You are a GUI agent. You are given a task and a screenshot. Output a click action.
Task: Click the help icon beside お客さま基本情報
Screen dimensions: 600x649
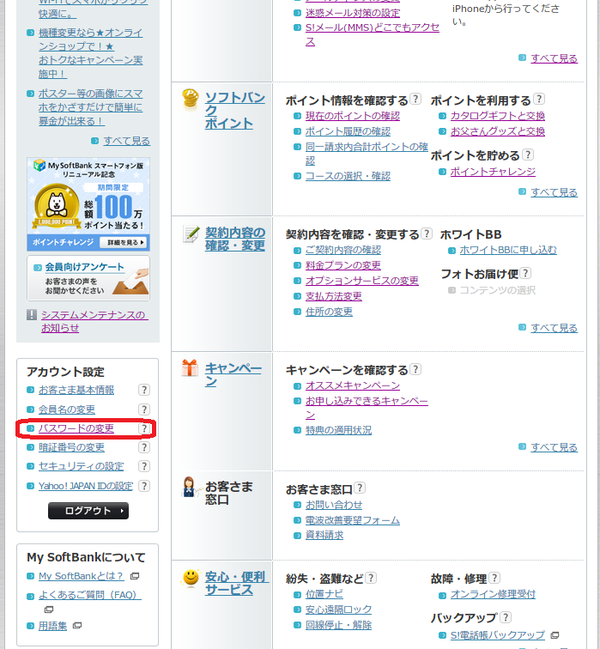tap(144, 390)
